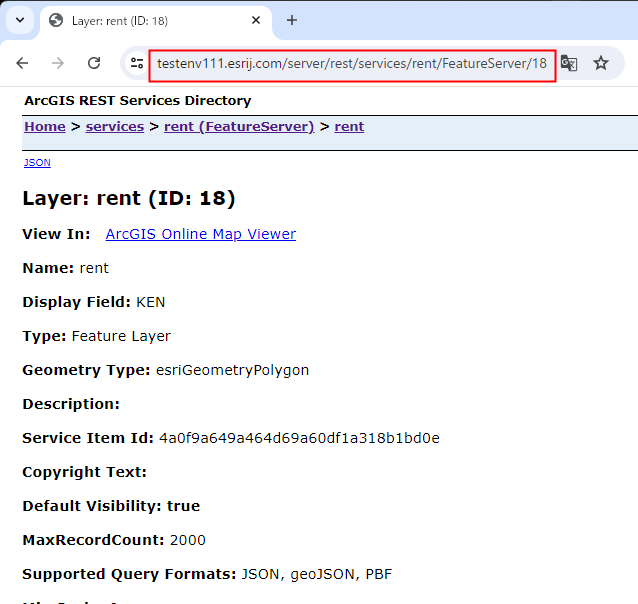Image resolution: width=638 pixels, height=604 pixels.
Task: Select the MaxRecordCount value 2000
Action: click(188, 540)
